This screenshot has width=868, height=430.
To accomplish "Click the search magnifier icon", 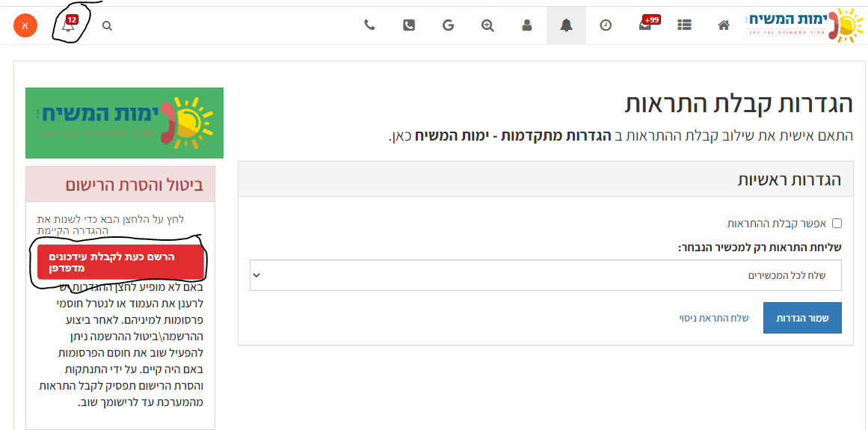I will 107,26.
